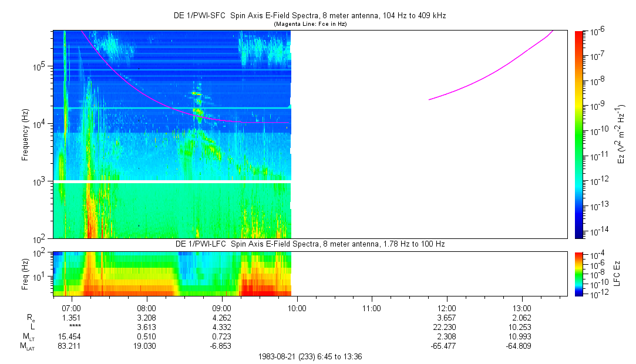Click the 10:00 time axis tick label
Image resolution: width=636 pixels, height=364 pixels.
pos(297,308)
